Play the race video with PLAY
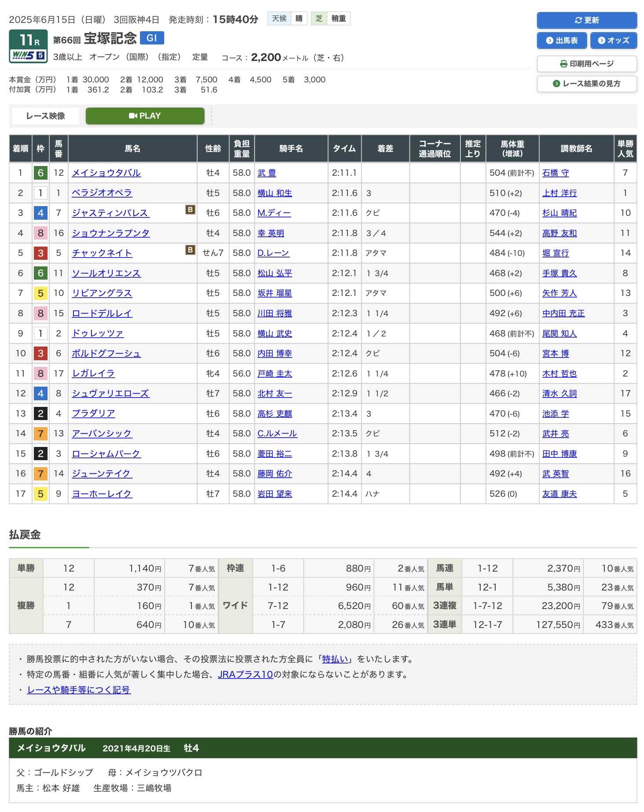 (145, 116)
